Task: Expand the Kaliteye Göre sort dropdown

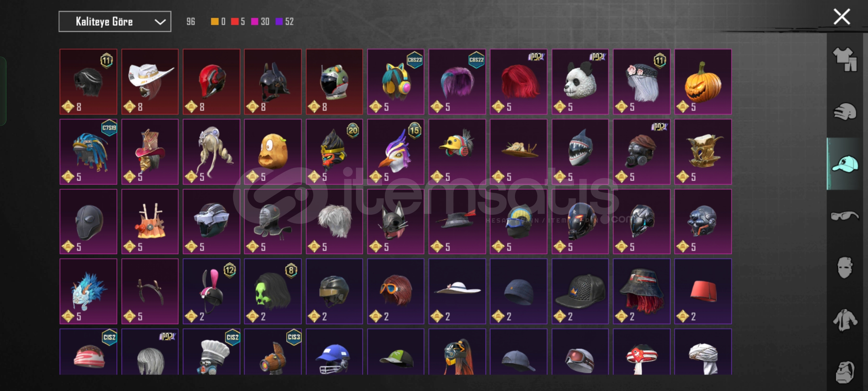Action: pos(115,21)
